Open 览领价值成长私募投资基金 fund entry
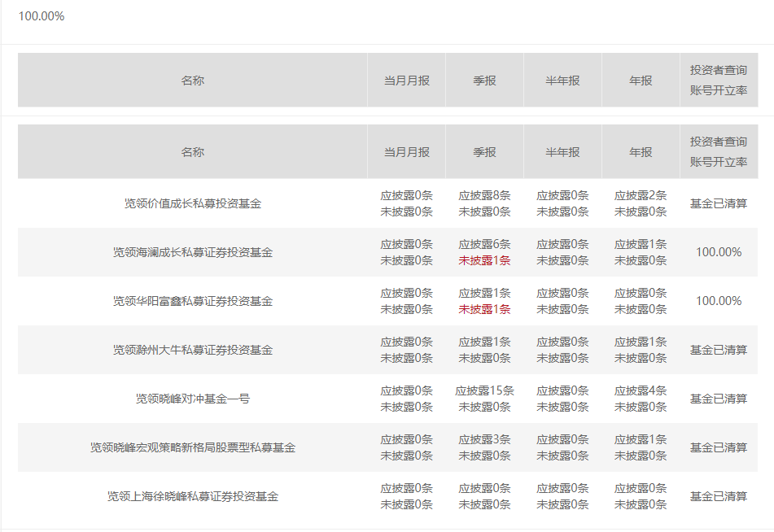This screenshot has height=532, width=774. [193, 203]
